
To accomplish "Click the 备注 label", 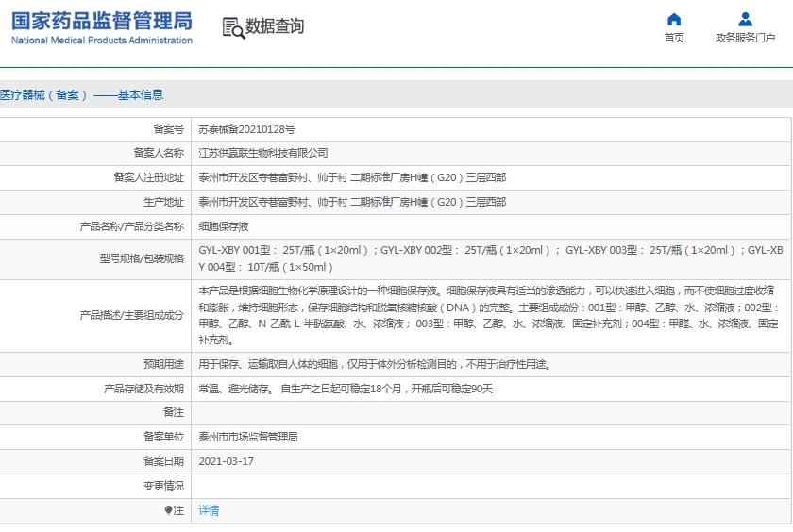I will 174,412.
